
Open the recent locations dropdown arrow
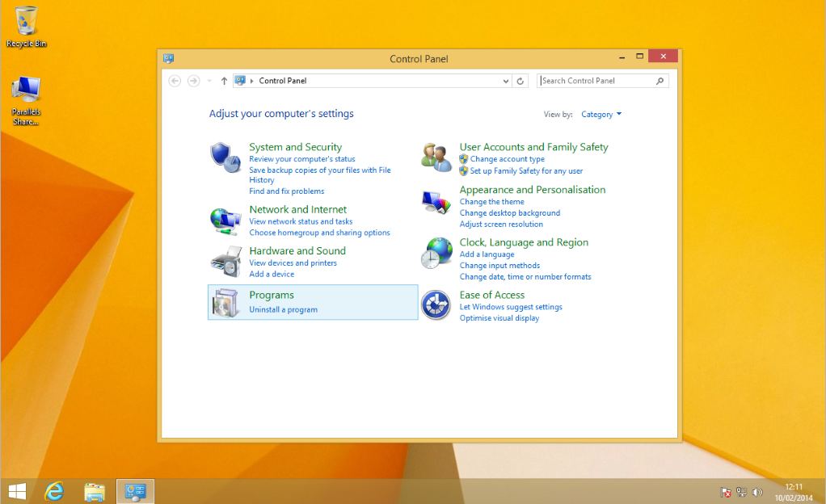pyautogui.click(x=209, y=81)
